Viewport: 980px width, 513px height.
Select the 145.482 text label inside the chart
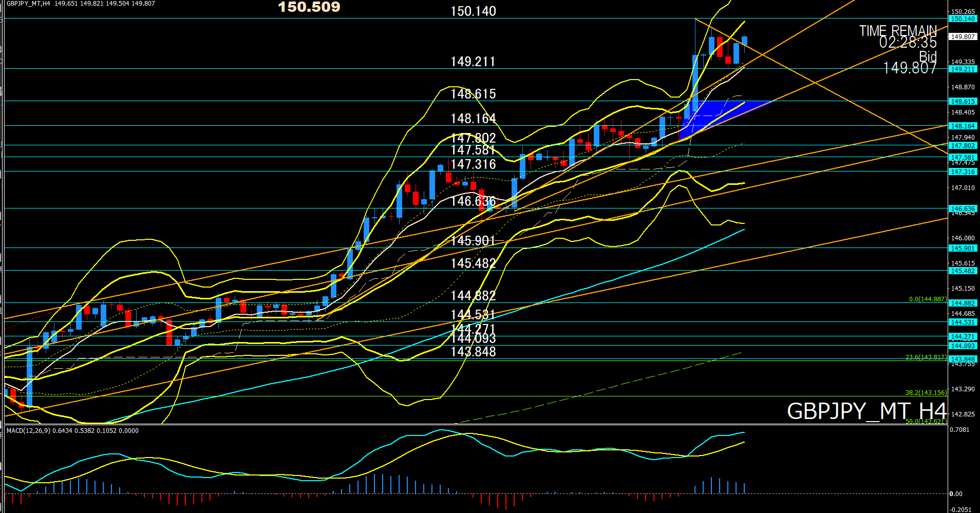(473, 263)
